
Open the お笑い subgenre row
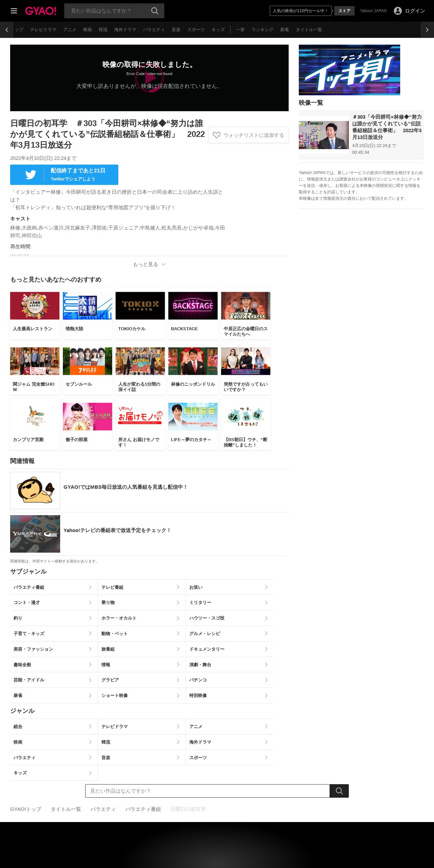[x=230, y=587]
